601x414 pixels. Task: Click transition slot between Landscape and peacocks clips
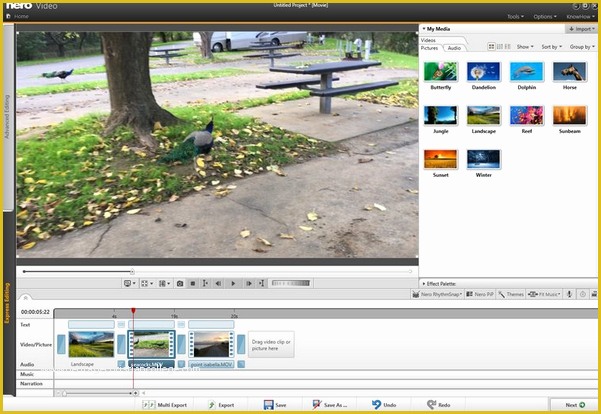(x=121, y=344)
